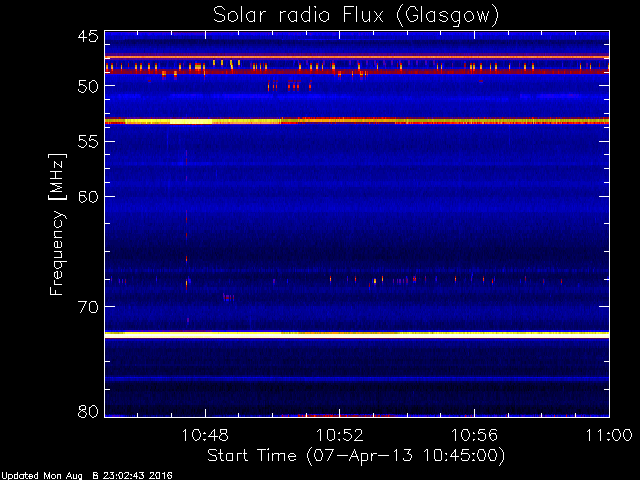640x480 pixels.
Task: Click the "Frequency [MHz]" axis label
Action: (x=57, y=224)
